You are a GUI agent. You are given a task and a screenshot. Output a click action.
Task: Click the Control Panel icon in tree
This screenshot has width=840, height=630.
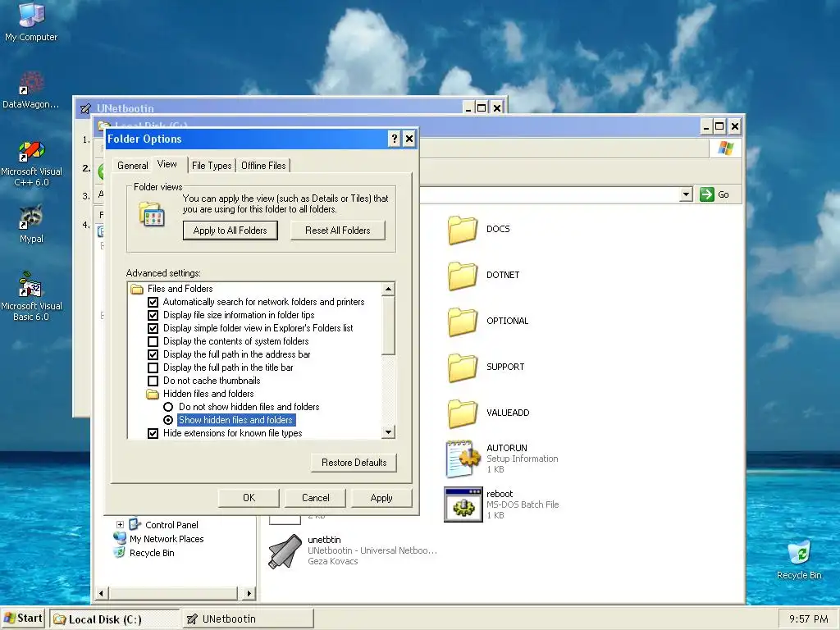(135, 524)
